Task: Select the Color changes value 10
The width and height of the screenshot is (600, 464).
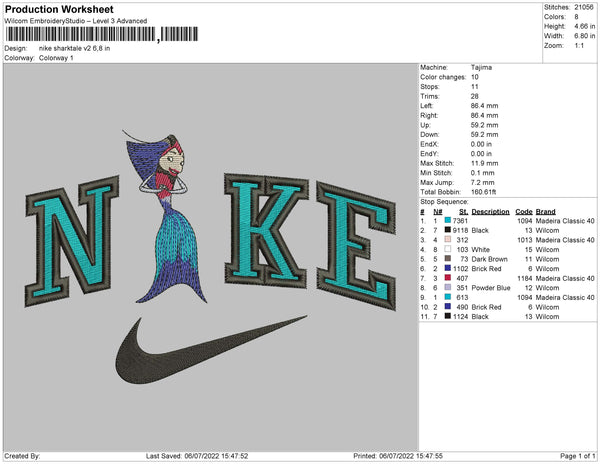Action: pyautogui.click(x=474, y=77)
